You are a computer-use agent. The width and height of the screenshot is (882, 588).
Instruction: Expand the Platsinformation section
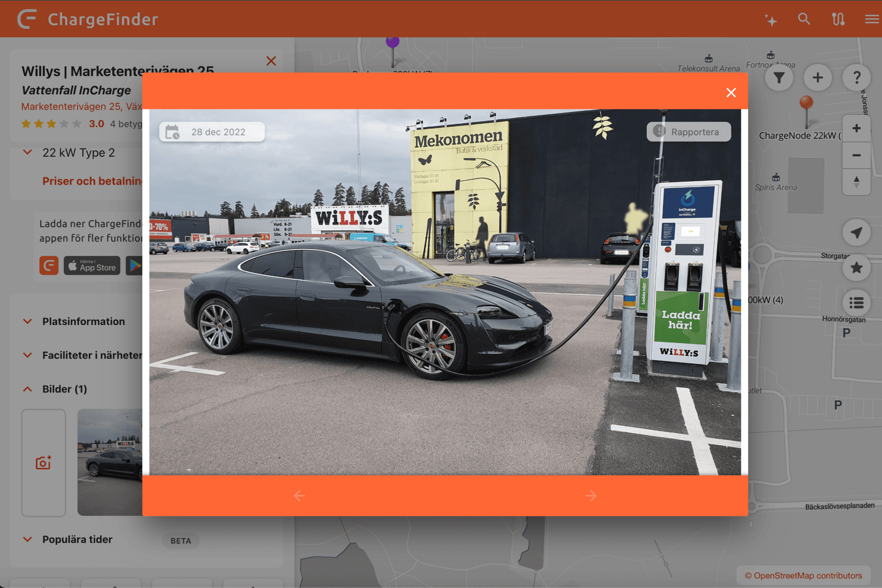click(83, 321)
